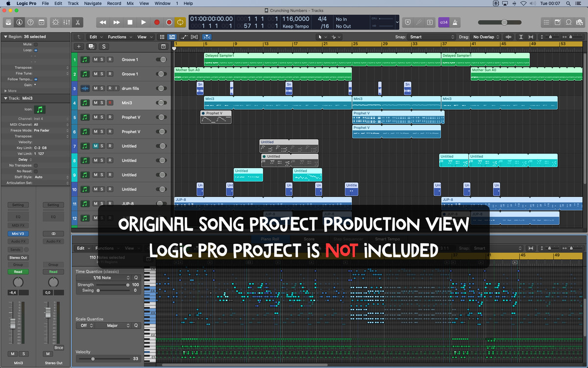Toggle the Waveform Zoom button
This screenshot has height=368, width=588.
pyautogui.click(x=509, y=37)
